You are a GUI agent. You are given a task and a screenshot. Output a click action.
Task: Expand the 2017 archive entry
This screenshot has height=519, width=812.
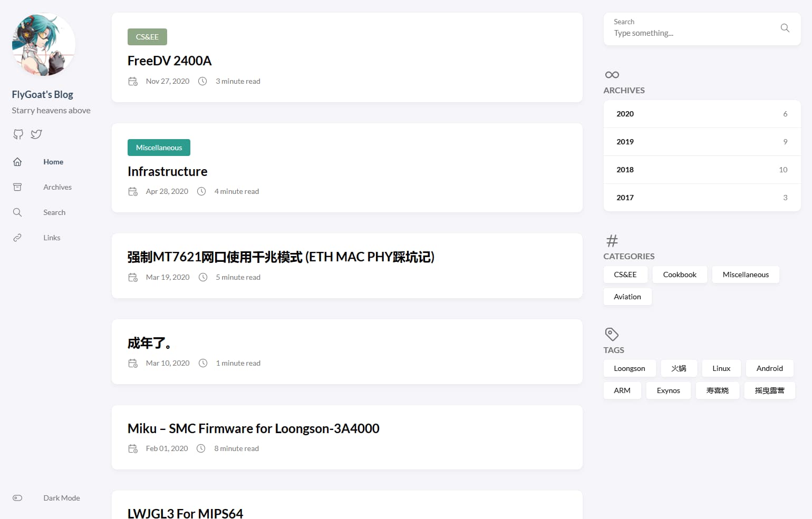click(701, 197)
